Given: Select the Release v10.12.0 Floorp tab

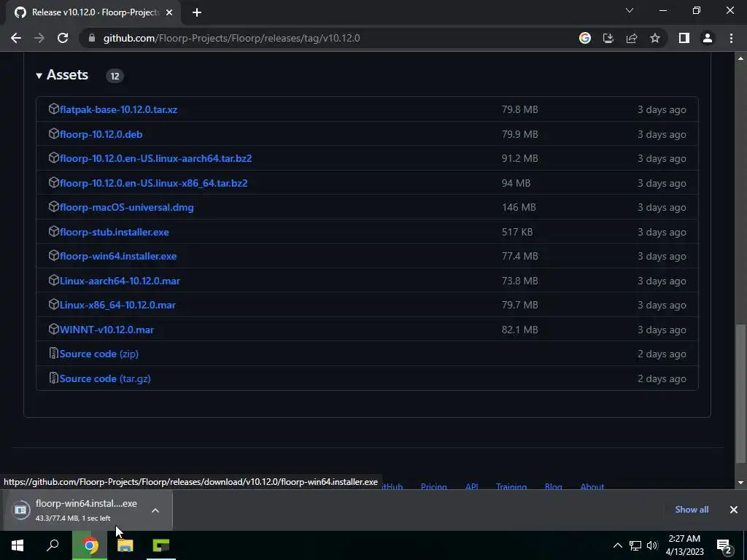Looking at the screenshot, I should (x=93, y=12).
